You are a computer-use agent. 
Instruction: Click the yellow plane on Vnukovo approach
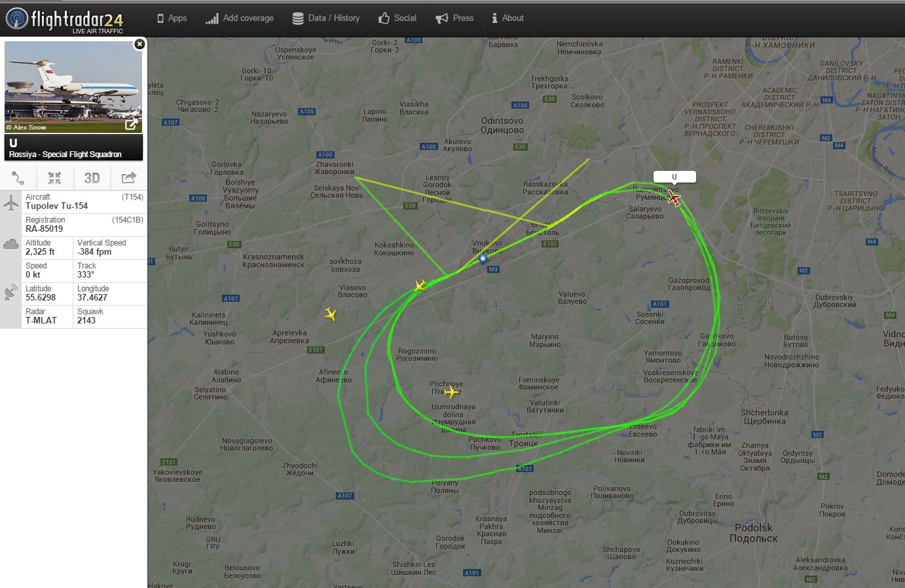coord(420,286)
